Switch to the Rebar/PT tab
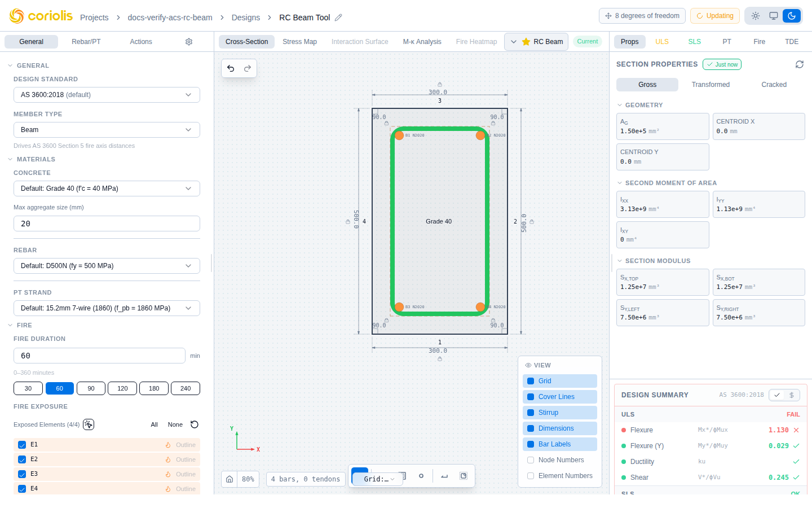The image size is (812, 508). [x=86, y=42]
